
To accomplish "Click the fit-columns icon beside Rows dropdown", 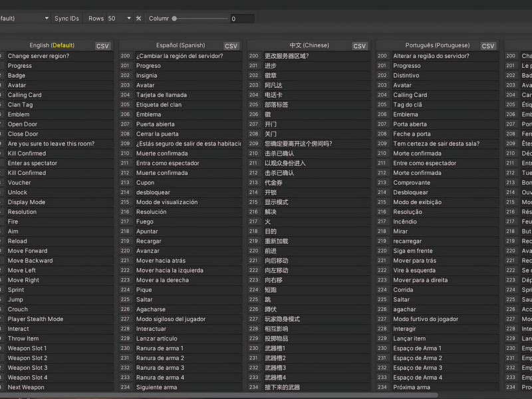I will [x=138, y=19].
